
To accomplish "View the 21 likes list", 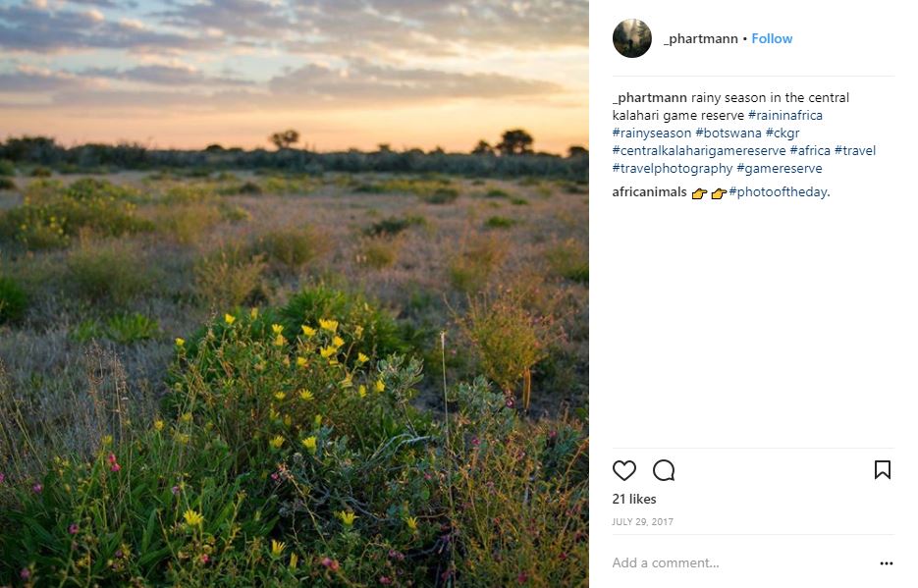I will [633, 500].
